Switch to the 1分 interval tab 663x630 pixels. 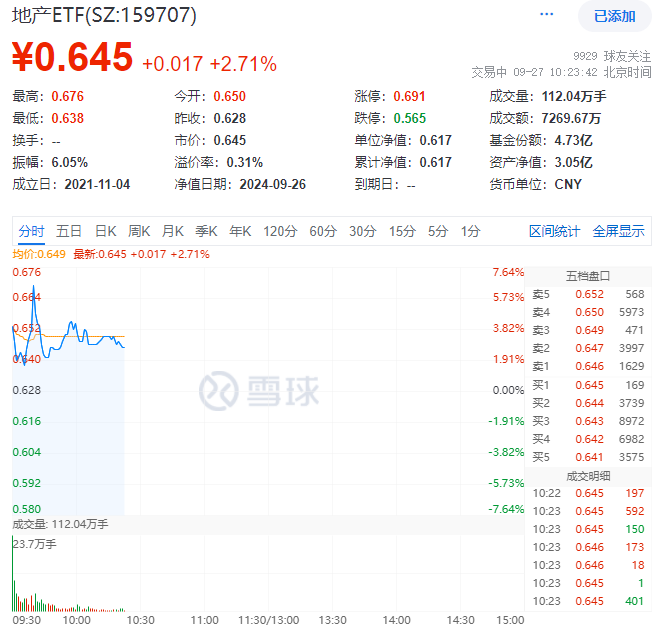470,231
